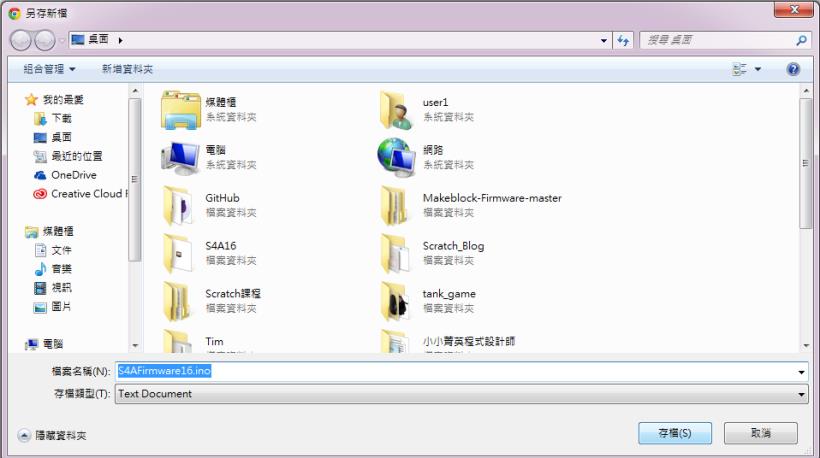Select the Scratch課程 folder icon
This screenshot has height=458, width=820.
coord(178,301)
